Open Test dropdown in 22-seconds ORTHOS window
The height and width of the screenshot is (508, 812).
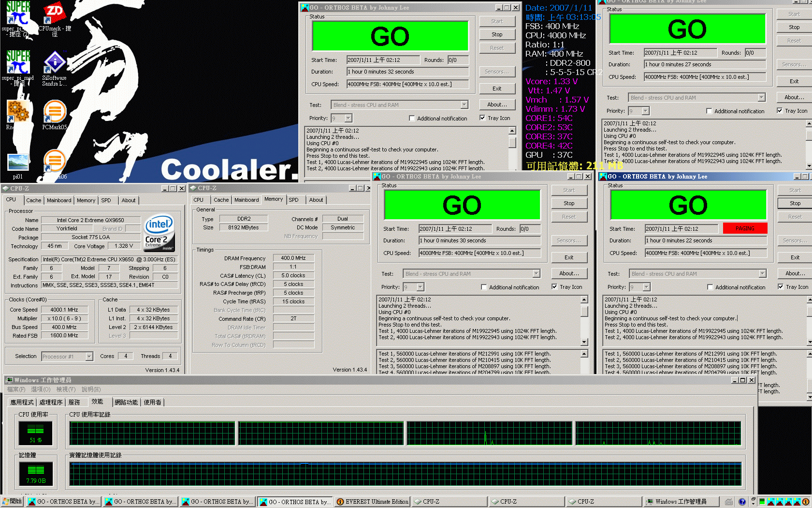coord(762,274)
